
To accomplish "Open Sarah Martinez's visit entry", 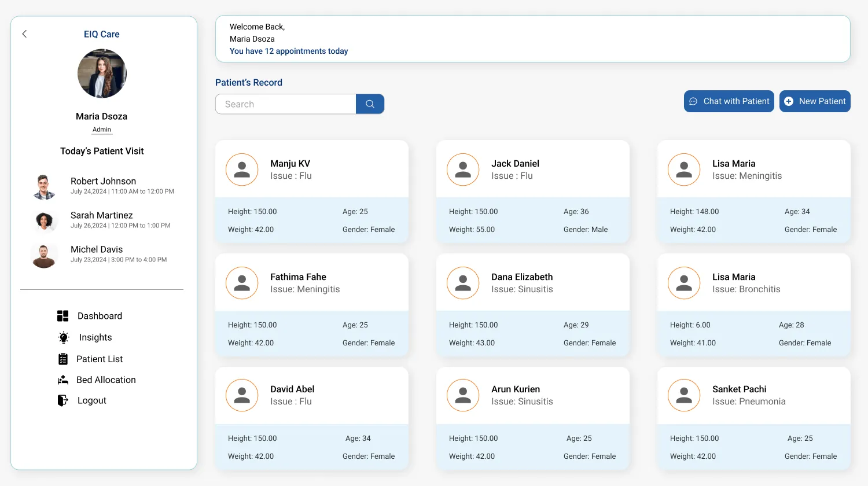I will pos(102,220).
